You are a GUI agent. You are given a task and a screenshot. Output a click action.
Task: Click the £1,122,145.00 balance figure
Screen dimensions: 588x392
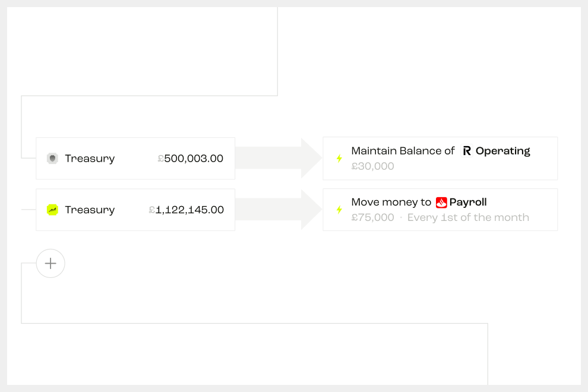point(186,210)
